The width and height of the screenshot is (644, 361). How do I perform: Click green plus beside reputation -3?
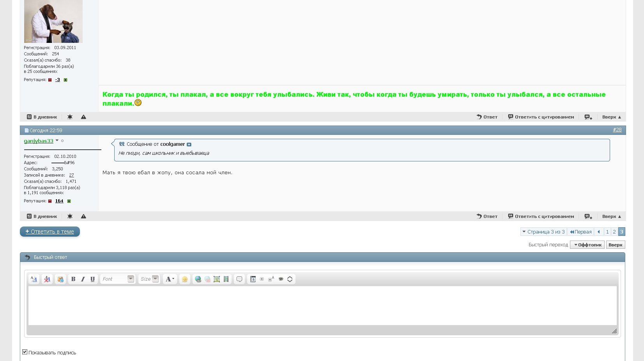65,80
